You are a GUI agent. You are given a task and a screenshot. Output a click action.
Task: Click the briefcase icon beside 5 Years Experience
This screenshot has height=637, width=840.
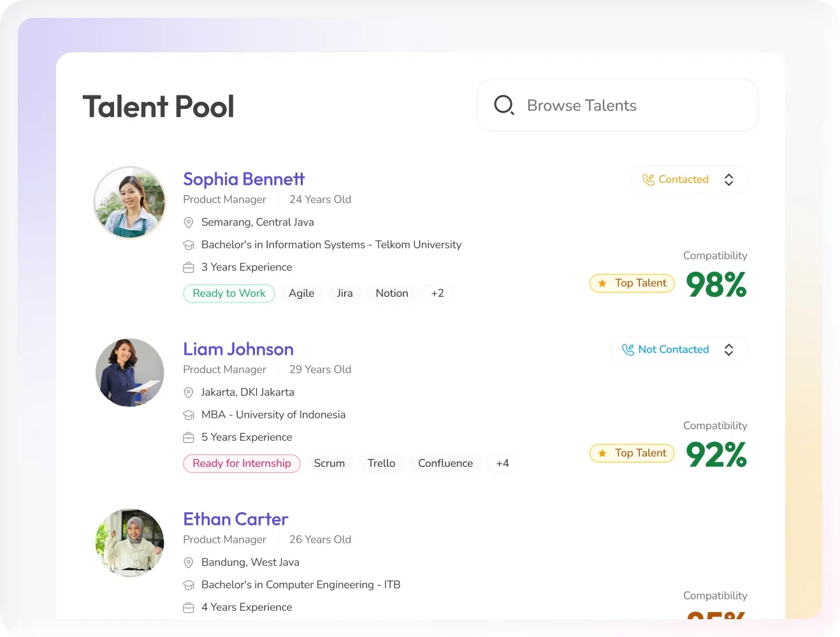coord(189,438)
